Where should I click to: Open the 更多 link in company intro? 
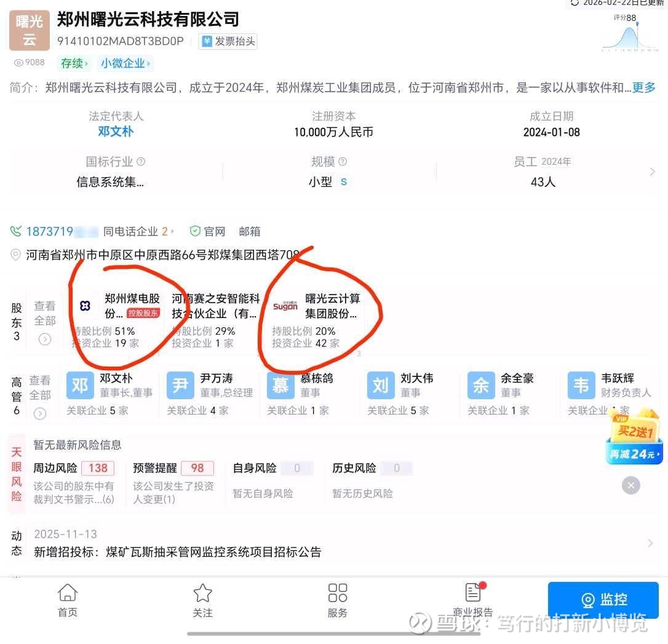643,87
